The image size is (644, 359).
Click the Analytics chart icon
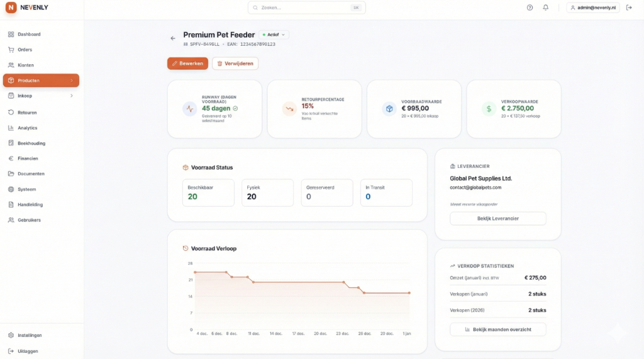click(x=11, y=128)
